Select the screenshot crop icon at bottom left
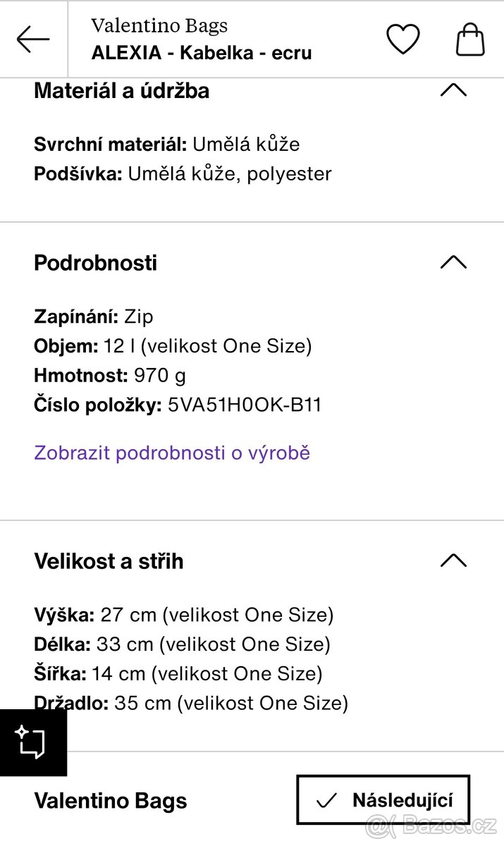This screenshot has height=846, width=504. (32, 742)
